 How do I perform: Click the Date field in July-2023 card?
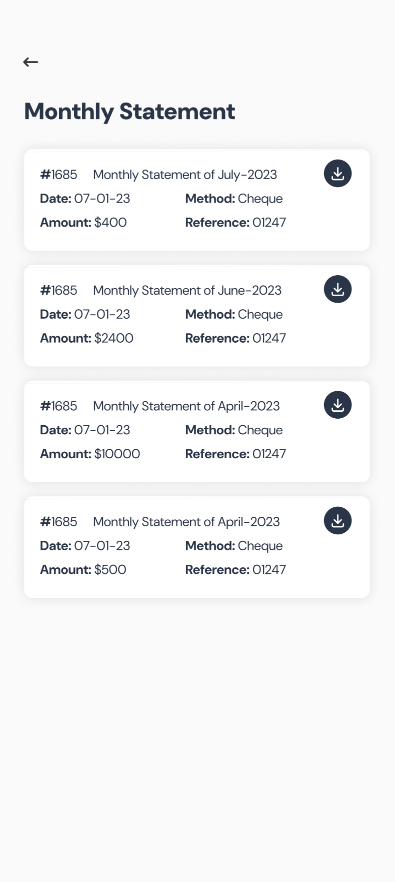[84, 199]
